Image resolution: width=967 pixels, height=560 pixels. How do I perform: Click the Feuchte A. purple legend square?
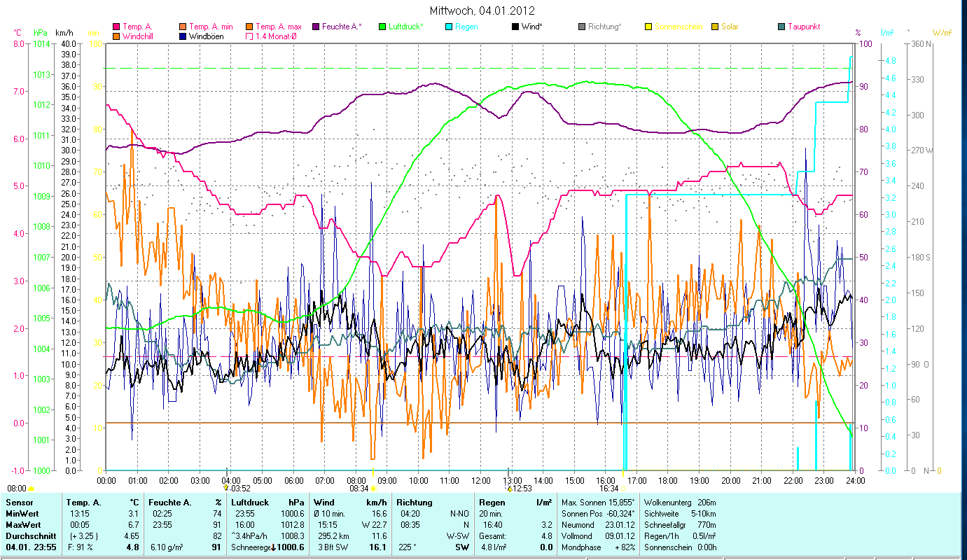(x=316, y=27)
